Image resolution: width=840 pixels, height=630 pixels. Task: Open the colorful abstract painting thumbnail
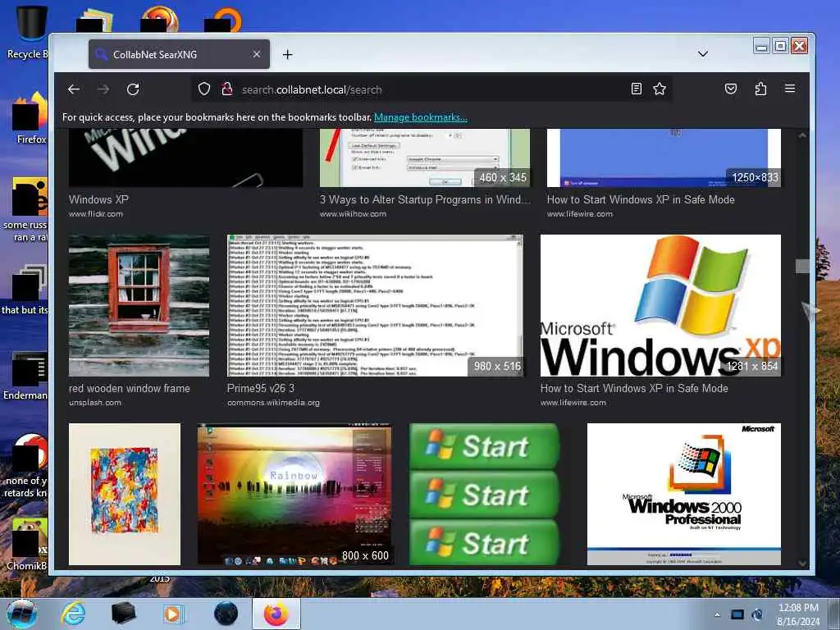click(125, 494)
